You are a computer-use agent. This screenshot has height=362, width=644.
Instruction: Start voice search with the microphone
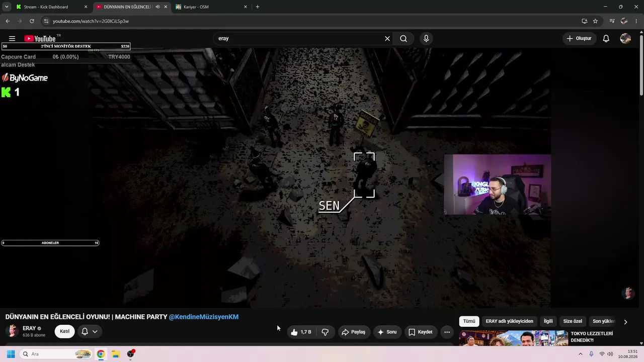point(426,39)
